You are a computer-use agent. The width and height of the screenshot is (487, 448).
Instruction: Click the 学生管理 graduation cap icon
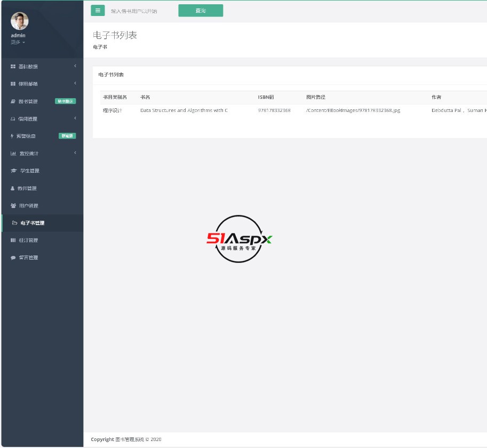[x=14, y=171]
